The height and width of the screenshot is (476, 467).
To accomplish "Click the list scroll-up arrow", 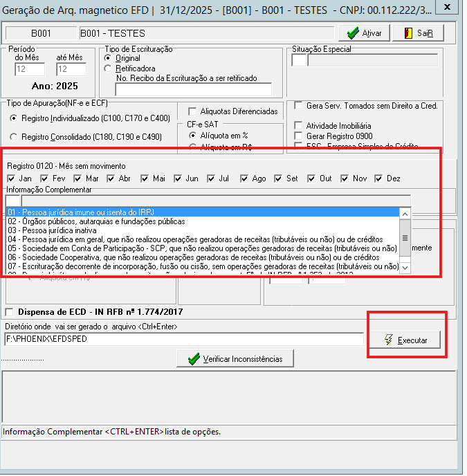I will point(405,214).
